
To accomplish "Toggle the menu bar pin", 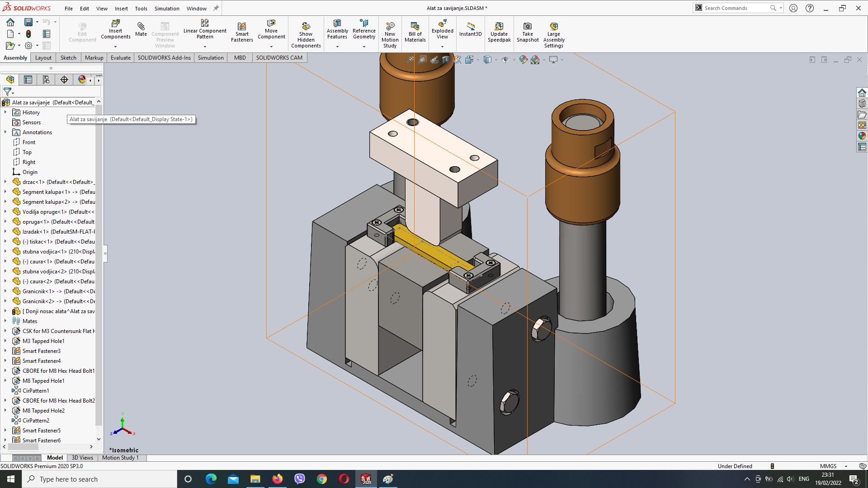I will [216, 8].
